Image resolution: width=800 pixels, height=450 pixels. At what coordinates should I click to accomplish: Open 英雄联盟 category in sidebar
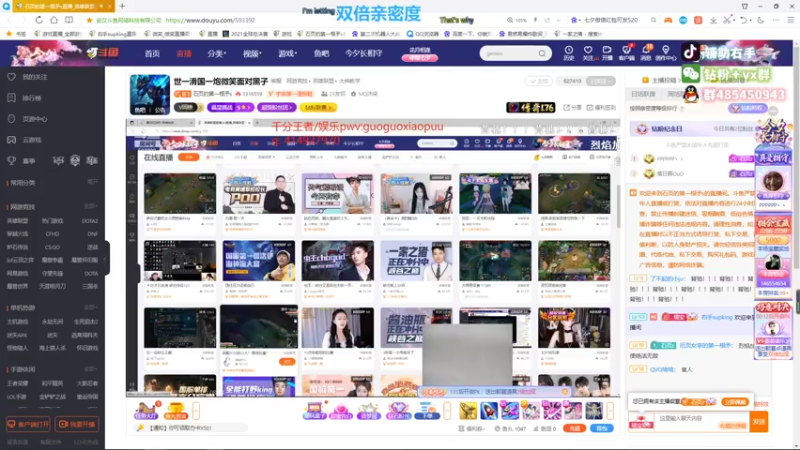click(17, 221)
